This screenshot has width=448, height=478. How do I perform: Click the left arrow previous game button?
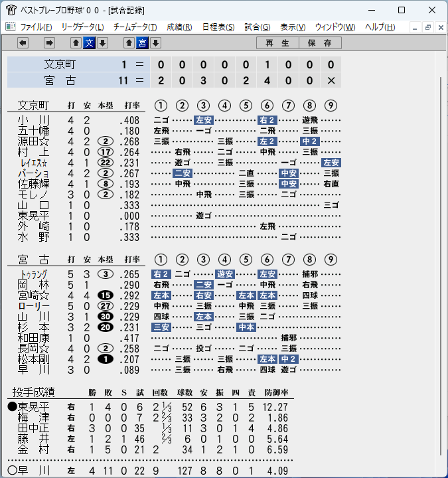23,43
